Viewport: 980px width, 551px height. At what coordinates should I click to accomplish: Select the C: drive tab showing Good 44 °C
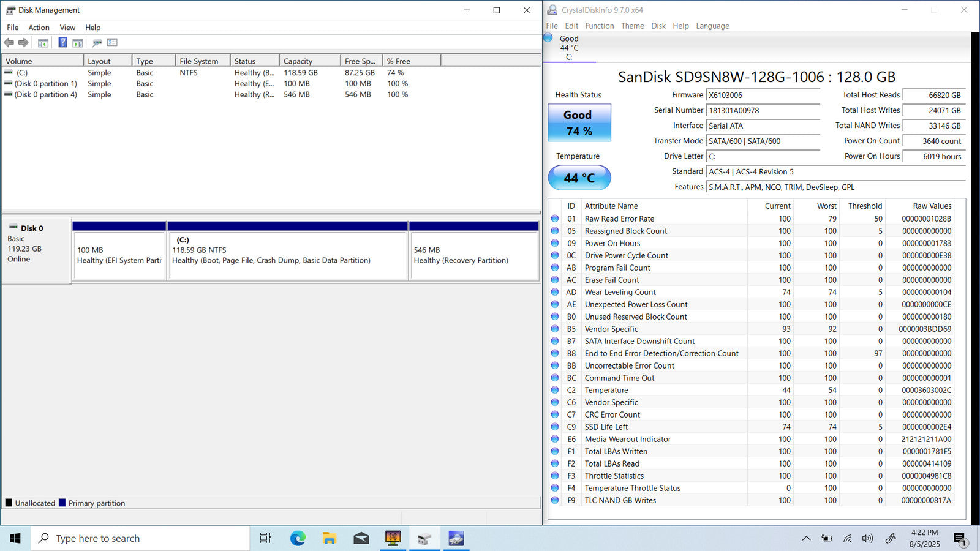569,48
